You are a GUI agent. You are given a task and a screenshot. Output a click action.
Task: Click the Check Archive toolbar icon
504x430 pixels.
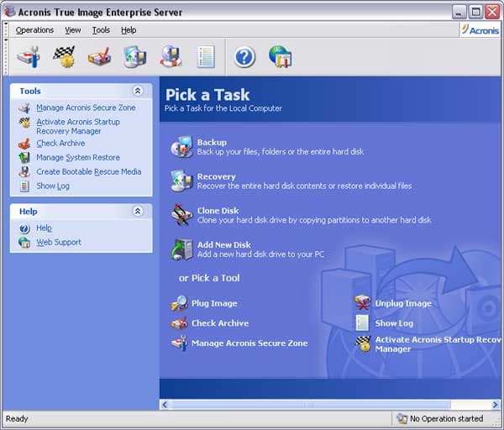point(100,57)
